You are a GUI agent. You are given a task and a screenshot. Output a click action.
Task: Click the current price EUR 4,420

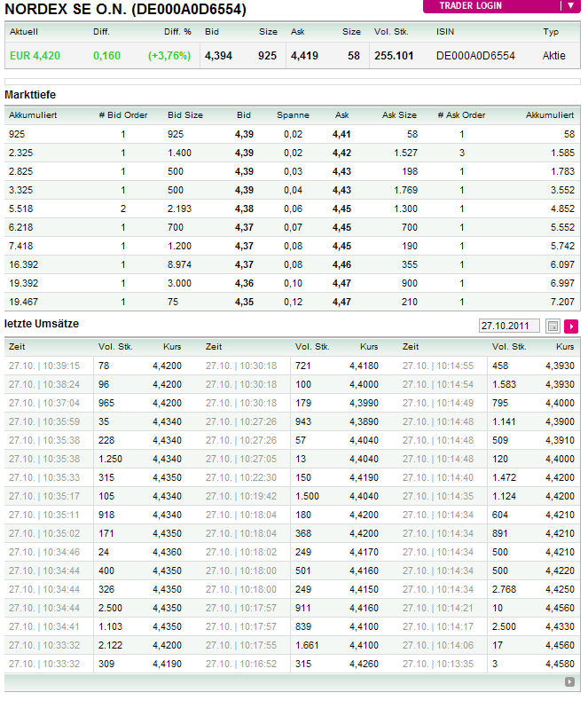pos(35,56)
